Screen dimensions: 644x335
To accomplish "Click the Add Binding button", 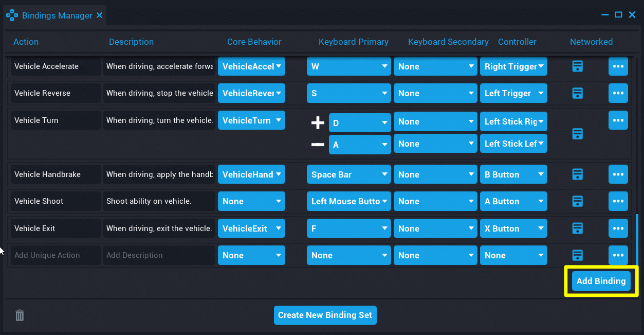I will point(601,281).
